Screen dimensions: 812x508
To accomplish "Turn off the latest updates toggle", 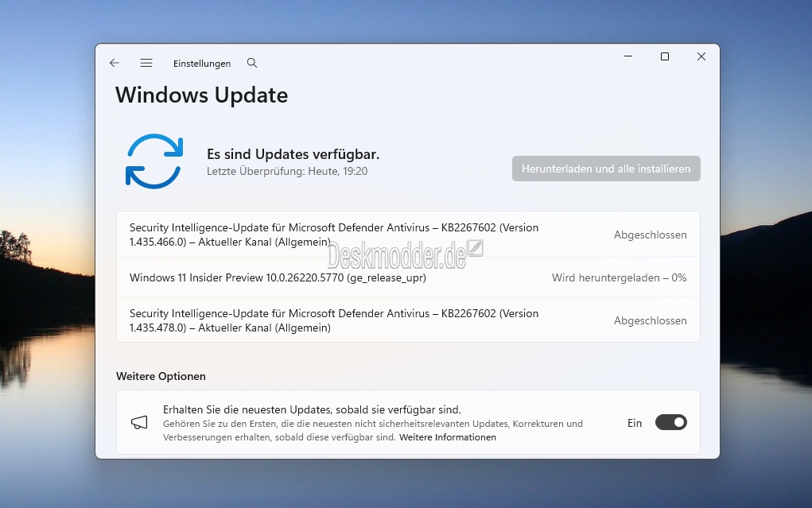I will [x=671, y=423].
